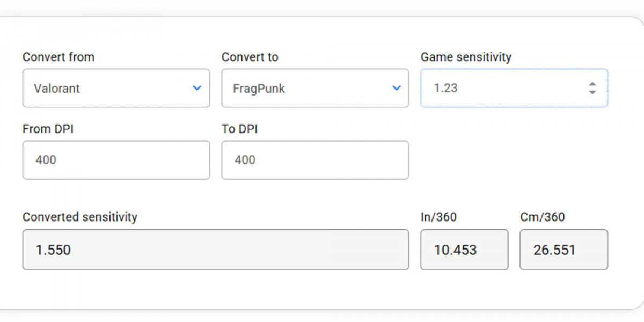Click the Cm/360 result 26.551
This screenshot has height=322, width=644.
[x=564, y=250]
